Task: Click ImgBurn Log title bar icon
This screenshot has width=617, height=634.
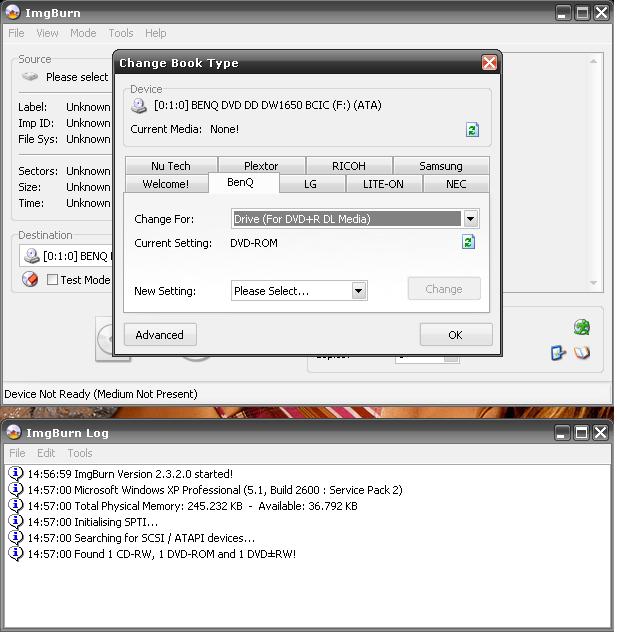Action: tap(14, 433)
